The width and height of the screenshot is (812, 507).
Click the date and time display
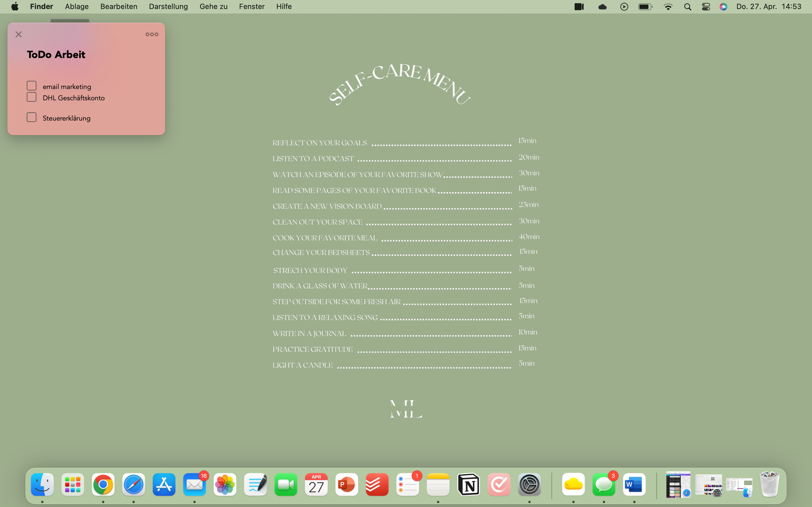pos(769,7)
